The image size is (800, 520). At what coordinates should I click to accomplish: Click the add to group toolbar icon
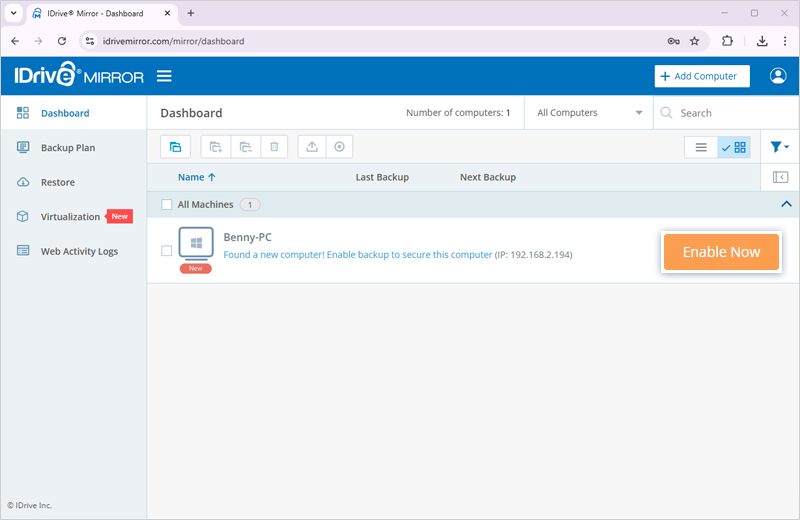click(x=216, y=147)
